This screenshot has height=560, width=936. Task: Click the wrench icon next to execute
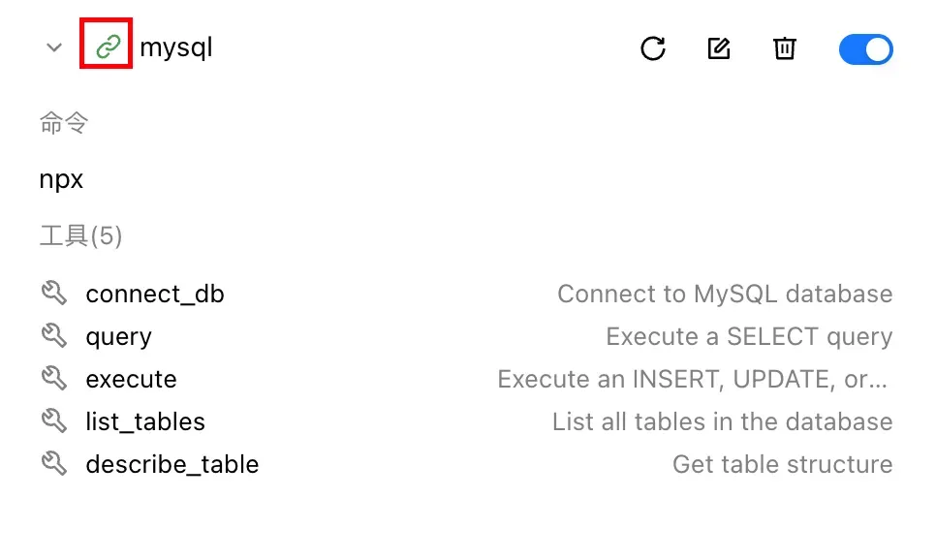coord(53,379)
